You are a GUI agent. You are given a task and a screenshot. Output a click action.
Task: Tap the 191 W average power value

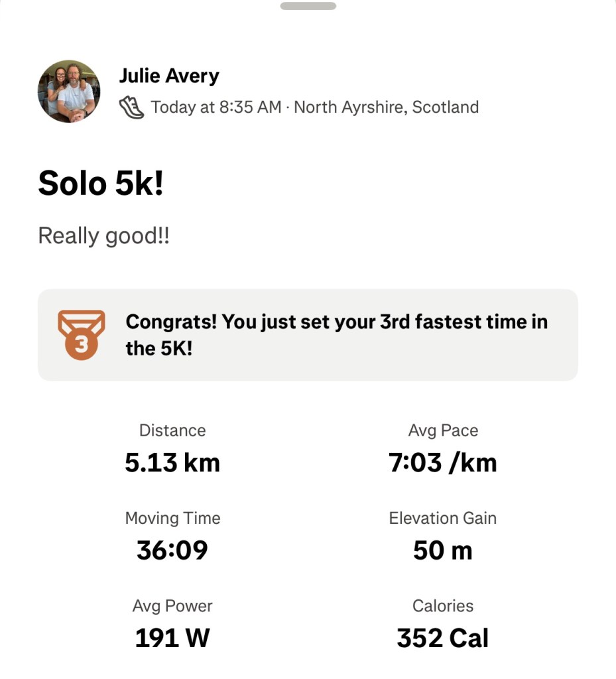tap(172, 637)
